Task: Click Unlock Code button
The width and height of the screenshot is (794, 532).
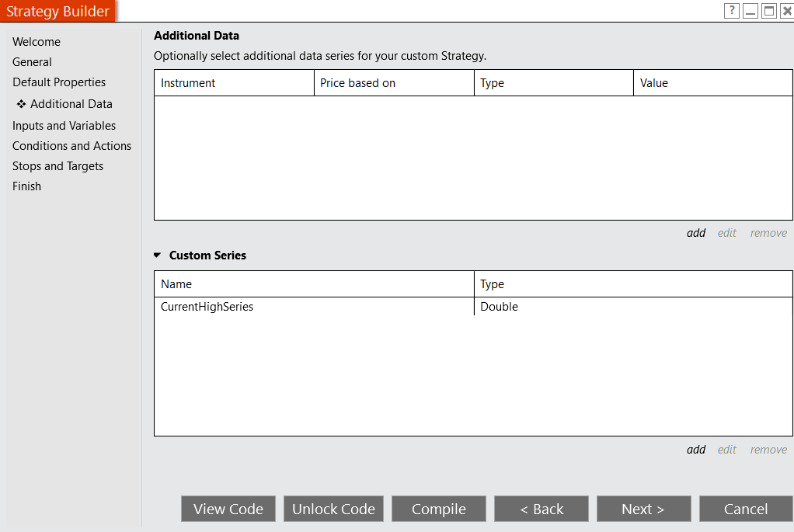Action: coord(333,509)
